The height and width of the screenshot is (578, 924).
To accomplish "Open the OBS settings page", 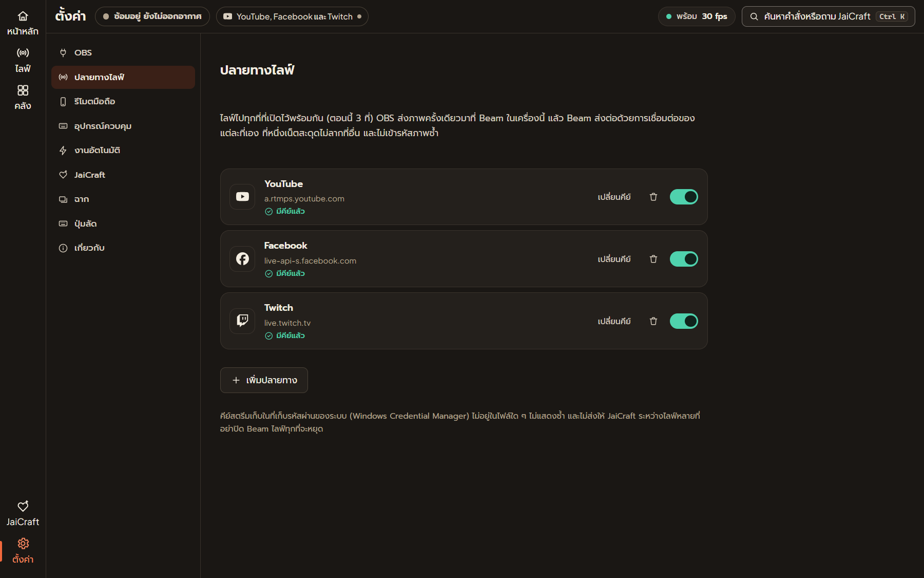I will (123, 52).
